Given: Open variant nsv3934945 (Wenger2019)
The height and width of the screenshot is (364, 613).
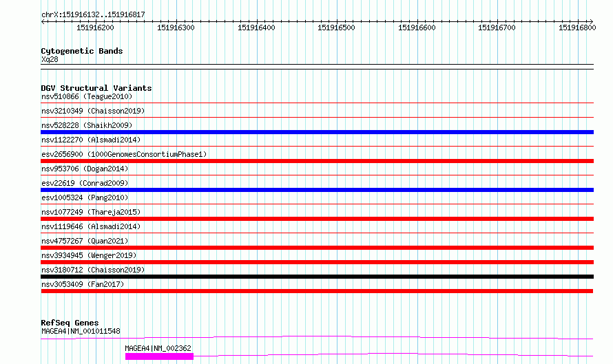Looking at the screenshot, I should pos(89,255).
